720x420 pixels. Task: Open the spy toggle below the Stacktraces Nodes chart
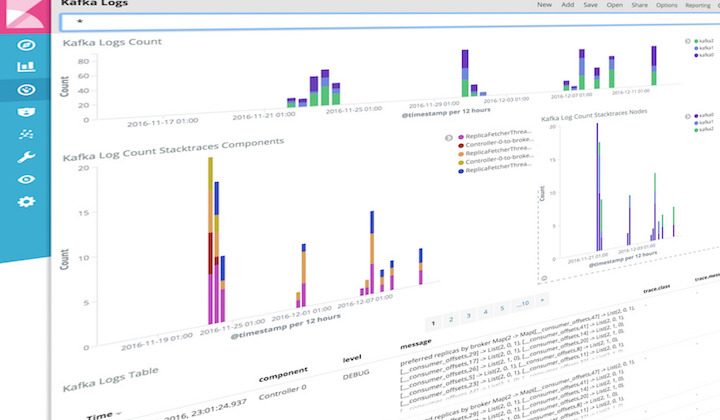544,278
